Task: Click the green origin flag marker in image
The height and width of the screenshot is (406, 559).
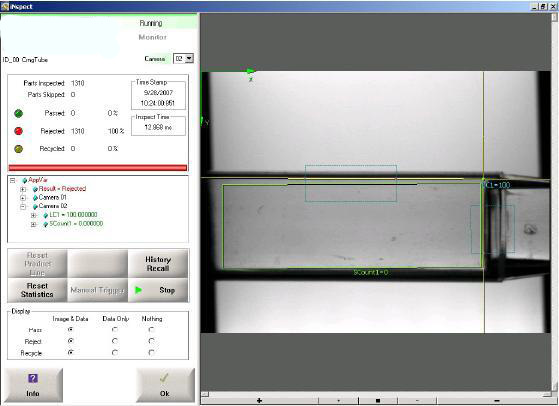Action: pyautogui.click(x=251, y=72)
